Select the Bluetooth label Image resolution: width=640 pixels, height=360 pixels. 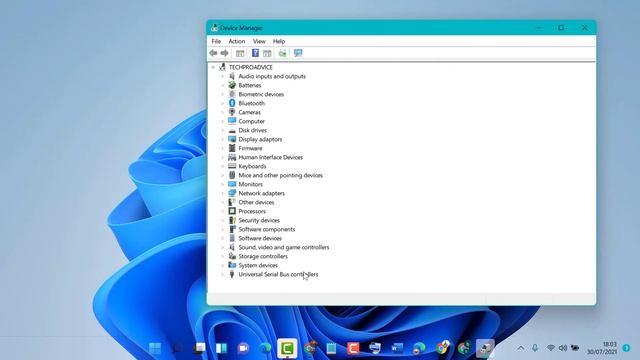[x=251, y=103]
